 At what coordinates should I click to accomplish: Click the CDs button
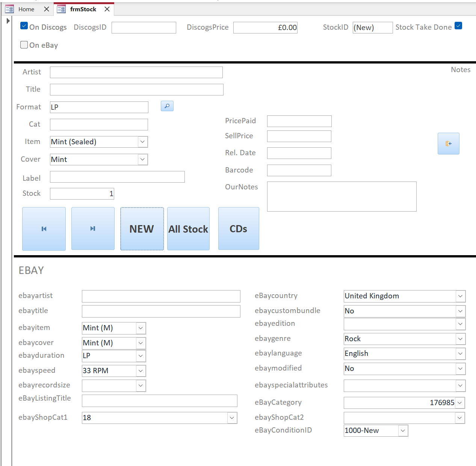click(239, 228)
